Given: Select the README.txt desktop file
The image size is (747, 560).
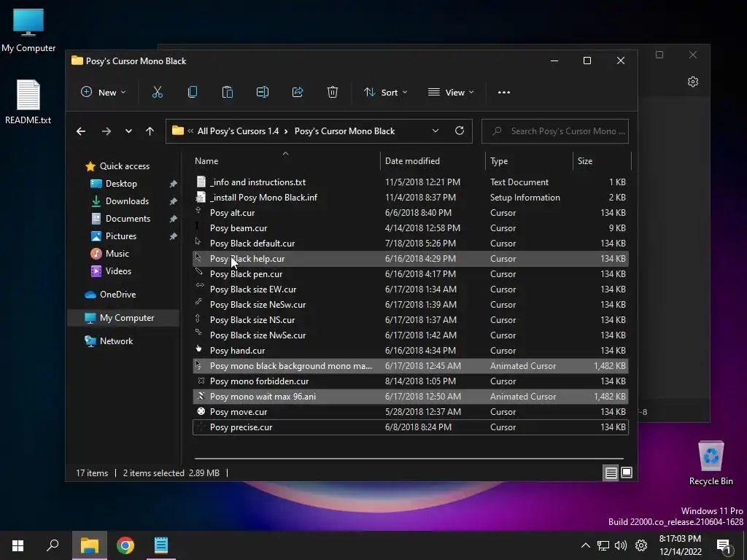Looking at the screenshot, I should pyautogui.click(x=28, y=102).
